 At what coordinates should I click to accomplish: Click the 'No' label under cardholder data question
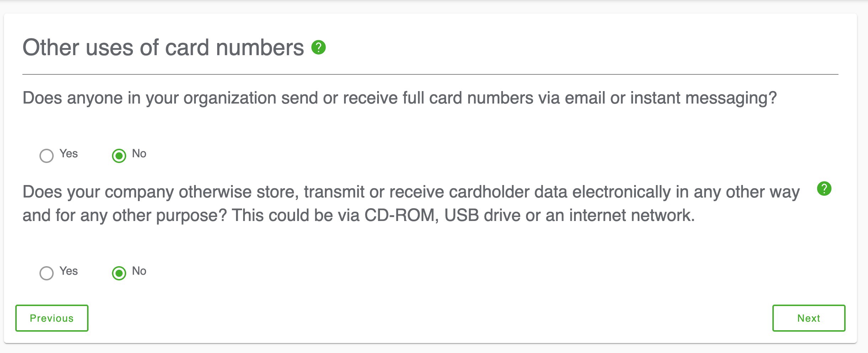tap(139, 271)
